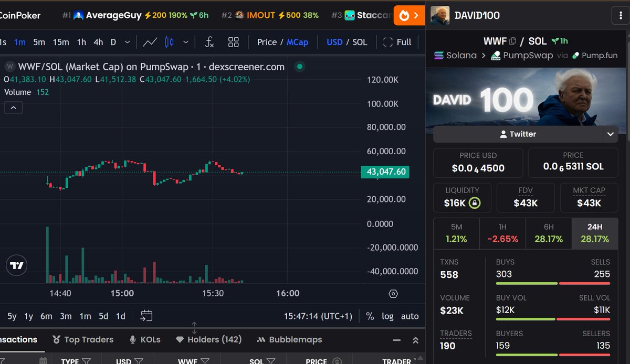Set chart range to 1y
630x364 pixels.
pyautogui.click(x=28, y=316)
